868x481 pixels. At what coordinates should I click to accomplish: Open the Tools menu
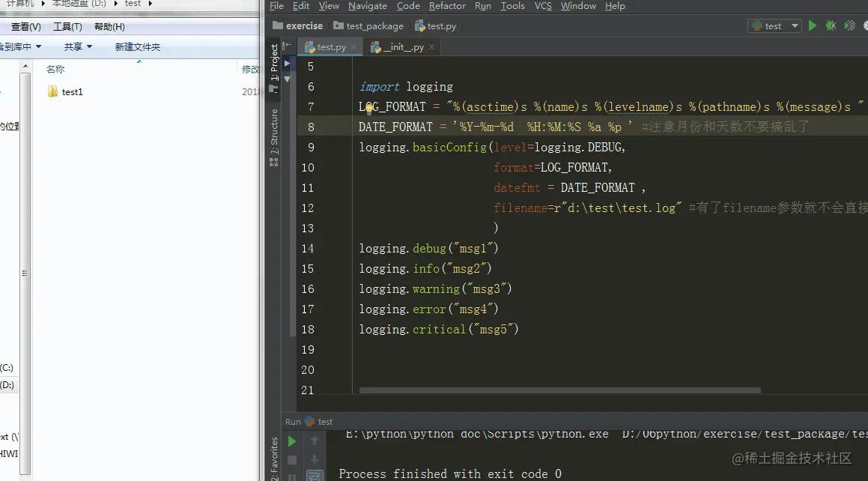coord(512,6)
